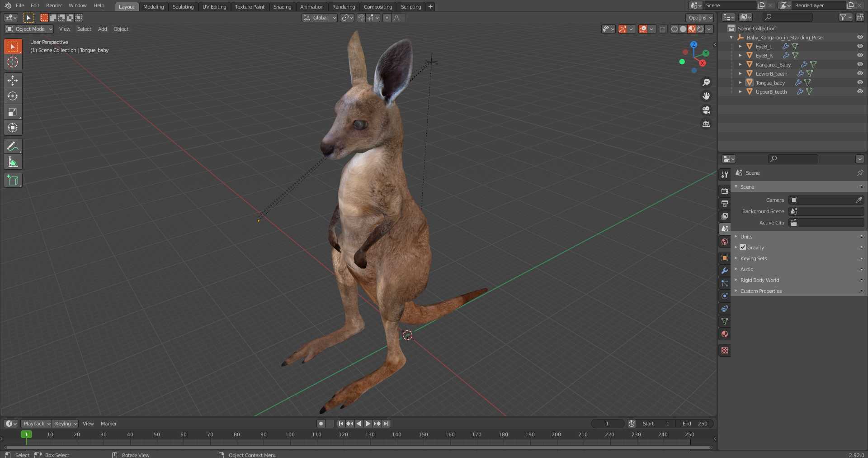Activate the Rotate tool
The image size is (868, 458).
pyautogui.click(x=13, y=96)
